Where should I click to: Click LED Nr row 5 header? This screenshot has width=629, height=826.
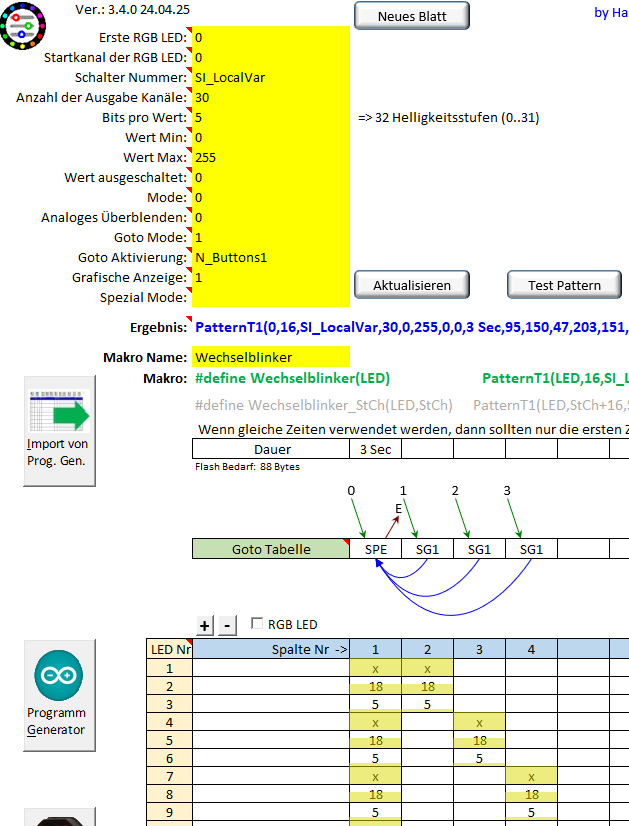click(x=169, y=741)
